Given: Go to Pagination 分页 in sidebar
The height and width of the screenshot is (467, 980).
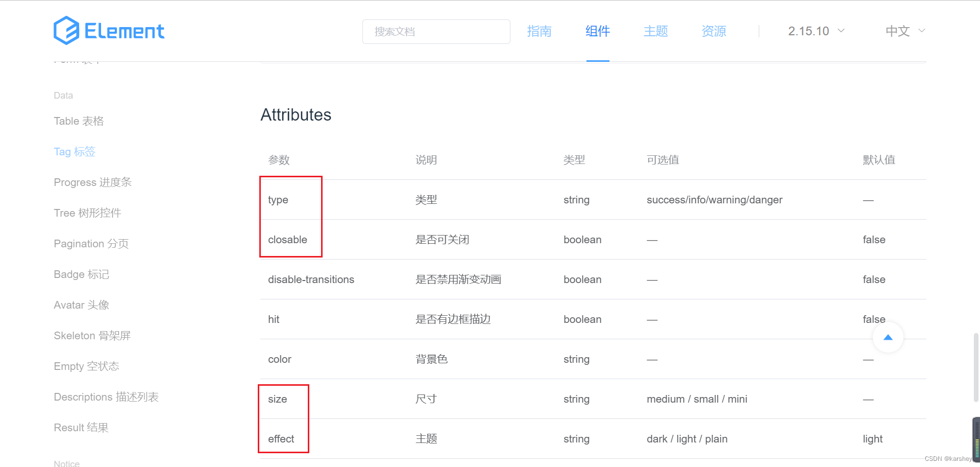Looking at the screenshot, I should (x=91, y=244).
